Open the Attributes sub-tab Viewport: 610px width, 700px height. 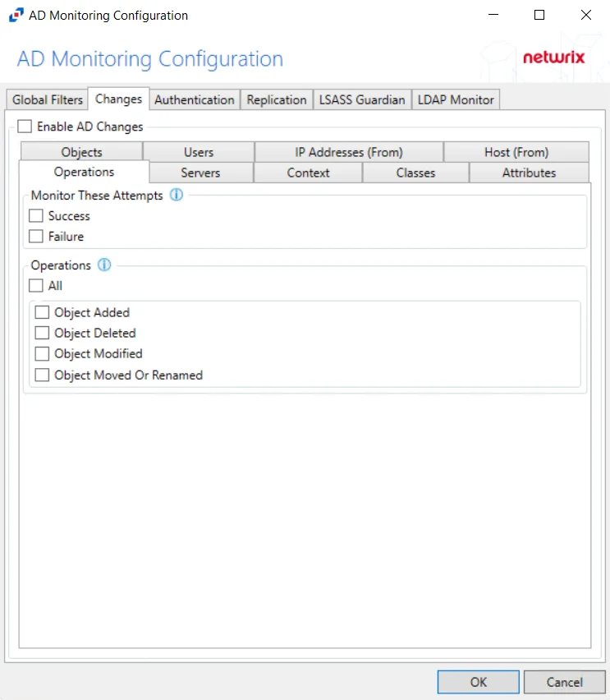tap(529, 173)
